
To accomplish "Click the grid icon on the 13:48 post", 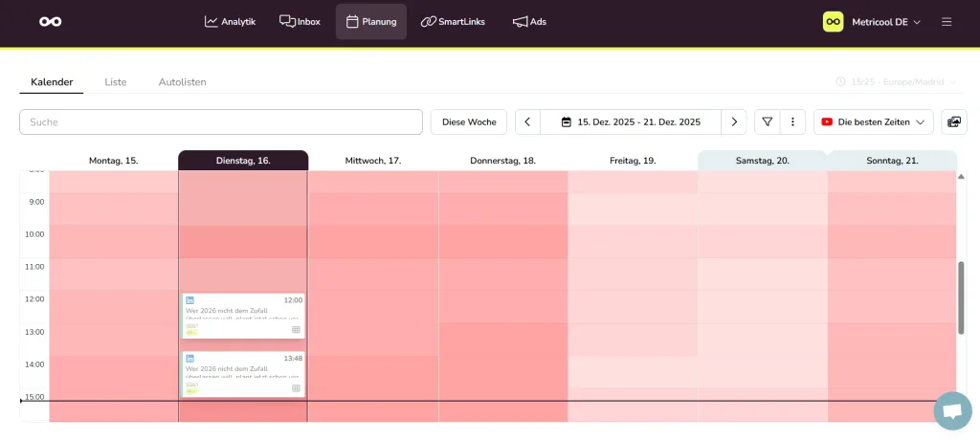I will 297,388.
